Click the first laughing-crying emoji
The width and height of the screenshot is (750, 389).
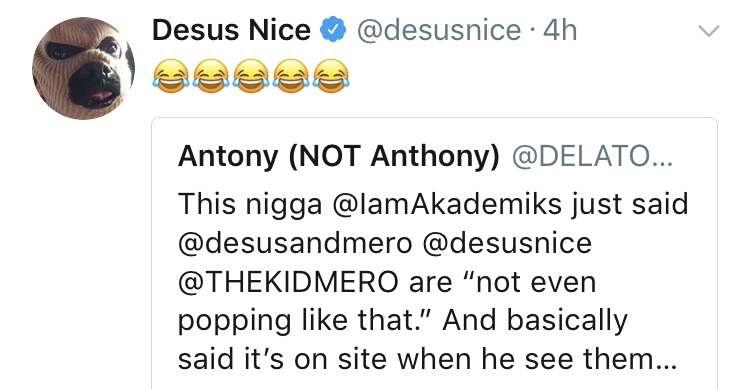171,76
